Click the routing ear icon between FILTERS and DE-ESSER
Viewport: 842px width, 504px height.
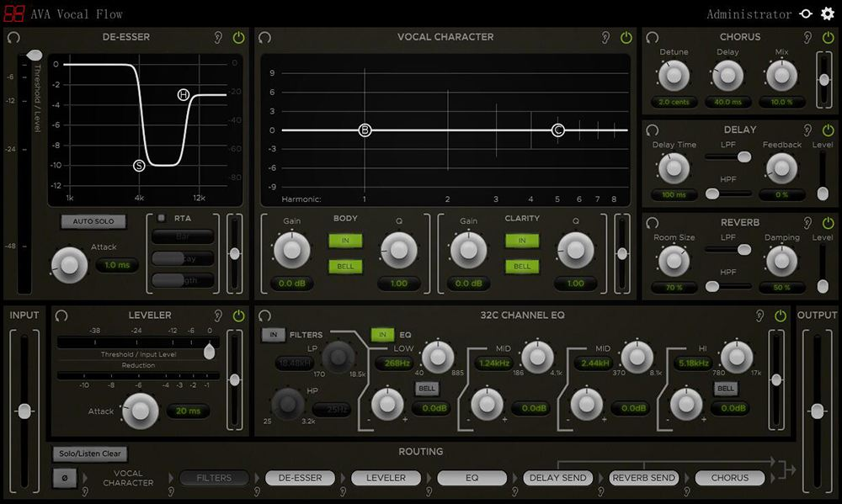tap(257, 491)
